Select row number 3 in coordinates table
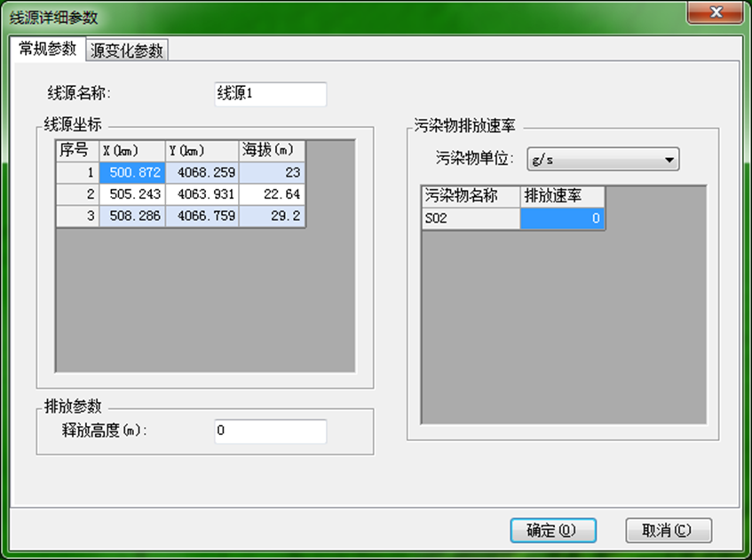The width and height of the screenshot is (752, 560). (77, 216)
